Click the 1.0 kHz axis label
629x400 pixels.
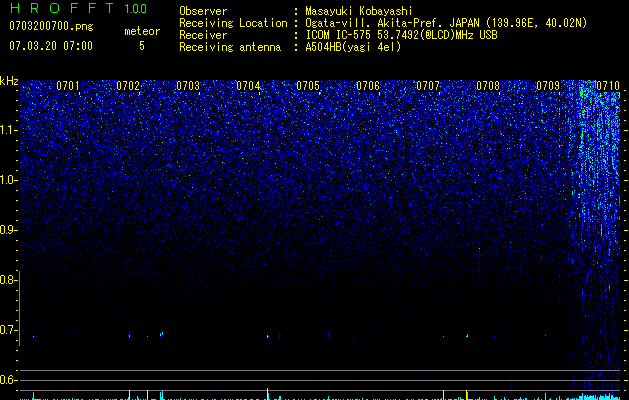[x=9, y=180]
